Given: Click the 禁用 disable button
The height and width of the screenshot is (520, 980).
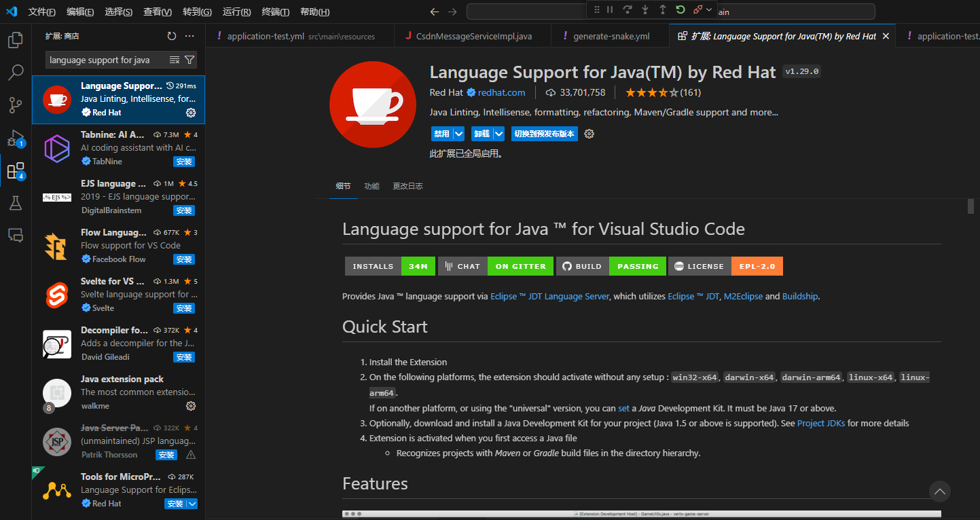Looking at the screenshot, I should coord(441,134).
